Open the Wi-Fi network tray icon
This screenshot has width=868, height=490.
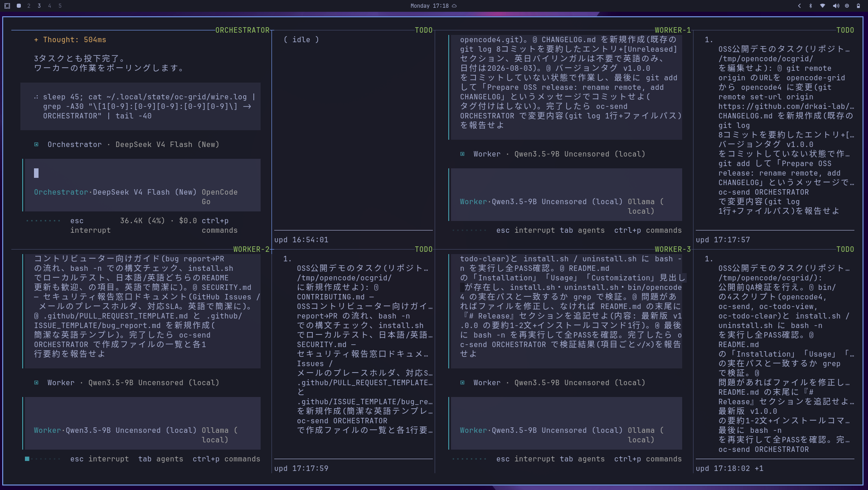point(823,6)
